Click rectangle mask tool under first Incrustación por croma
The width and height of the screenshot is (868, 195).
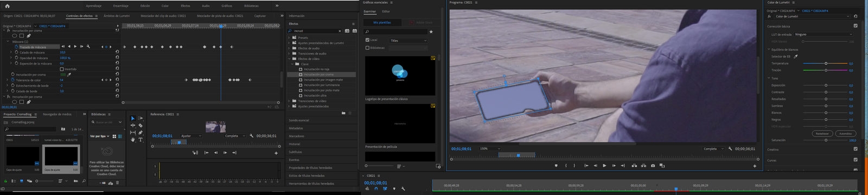point(22,36)
